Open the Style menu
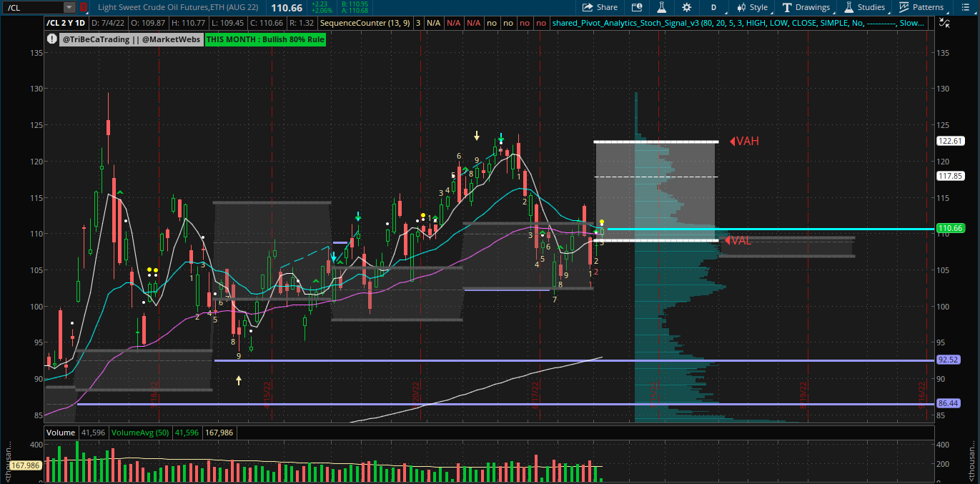This screenshot has height=484, width=980. [x=753, y=7]
